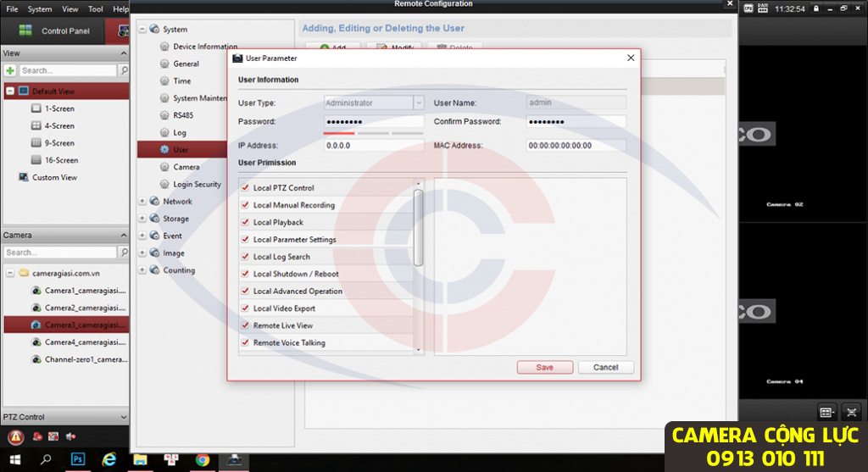
Task: Uncheck Remote Voice Talking permission
Action: click(245, 342)
